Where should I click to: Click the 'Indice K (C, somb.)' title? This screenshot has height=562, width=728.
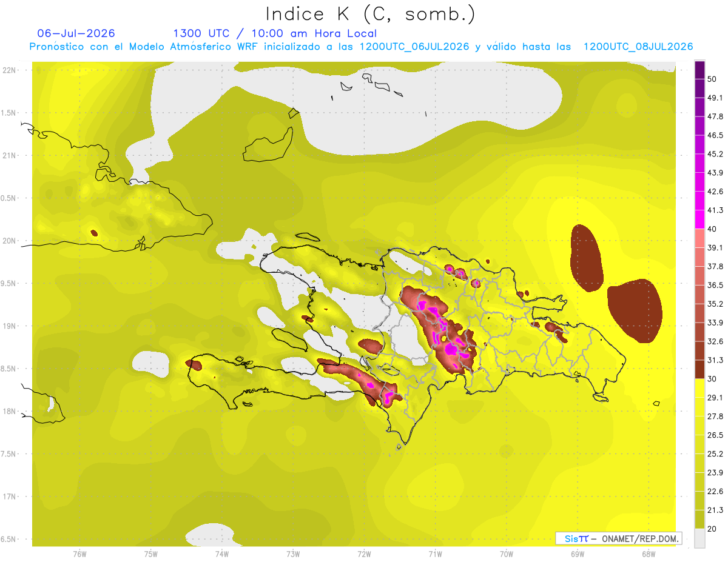(x=370, y=14)
